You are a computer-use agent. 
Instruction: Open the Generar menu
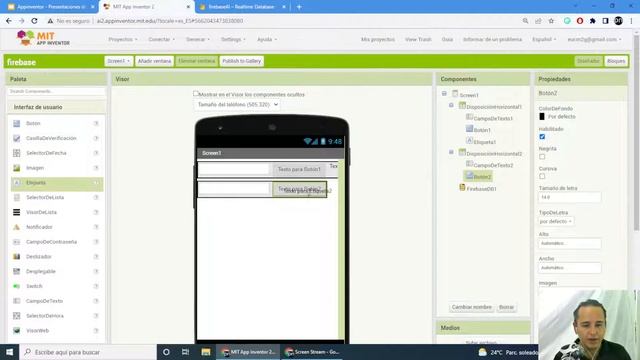[198, 40]
